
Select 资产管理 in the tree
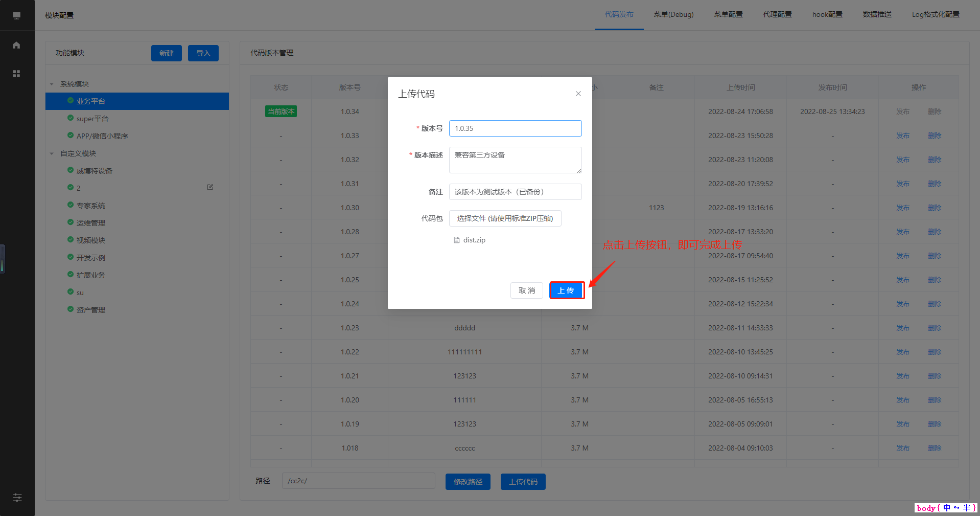pos(137,310)
